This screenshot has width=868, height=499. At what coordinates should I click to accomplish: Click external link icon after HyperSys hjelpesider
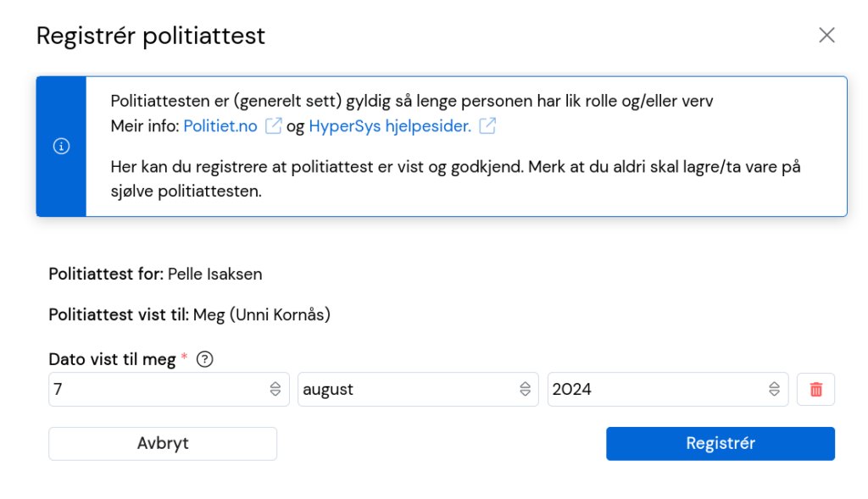(487, 126)
